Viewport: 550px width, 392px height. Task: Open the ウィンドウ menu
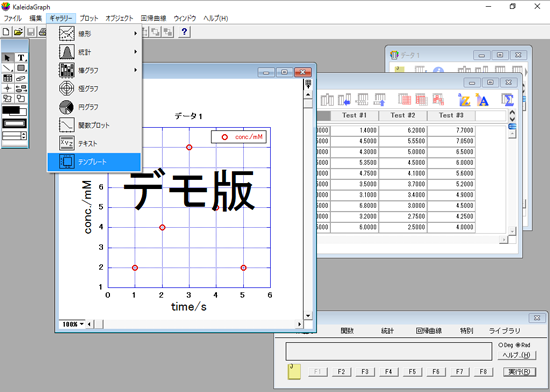pos(185,18)
